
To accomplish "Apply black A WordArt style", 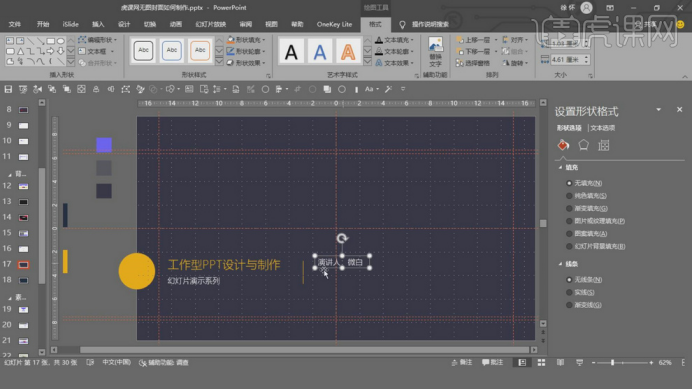I will (x=291, y=52).
